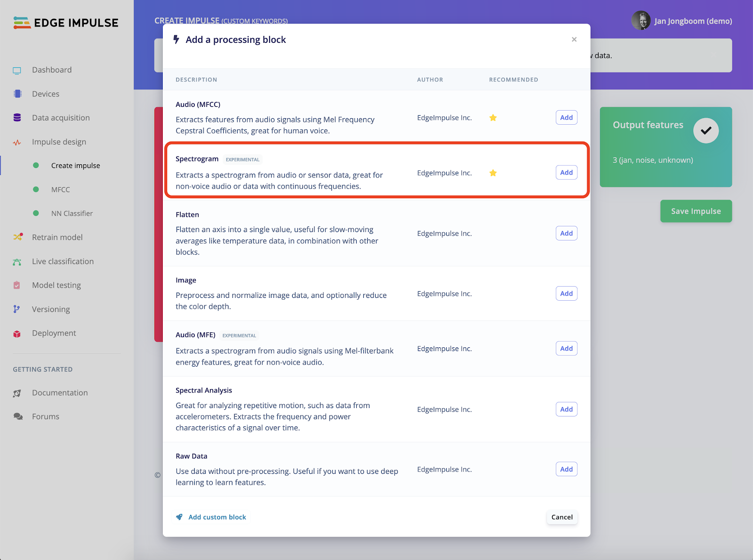Click the green dot beside Create impulse
The width and height of the screenshot is (753, 560).
tap(36, 165)
